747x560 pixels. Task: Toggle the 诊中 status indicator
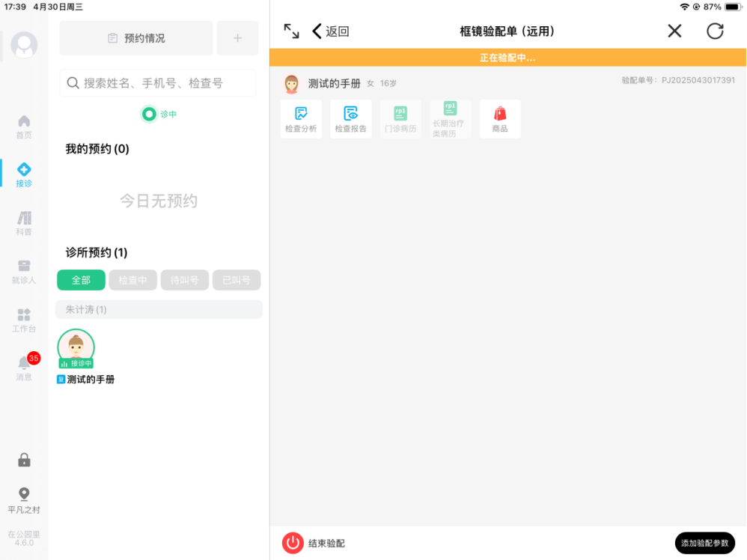pos(150,115)
